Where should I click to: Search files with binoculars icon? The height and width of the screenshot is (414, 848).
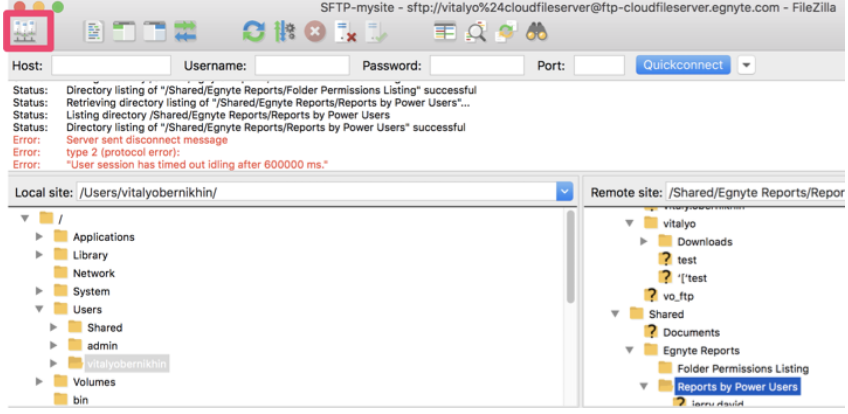(x=537, y=32)
